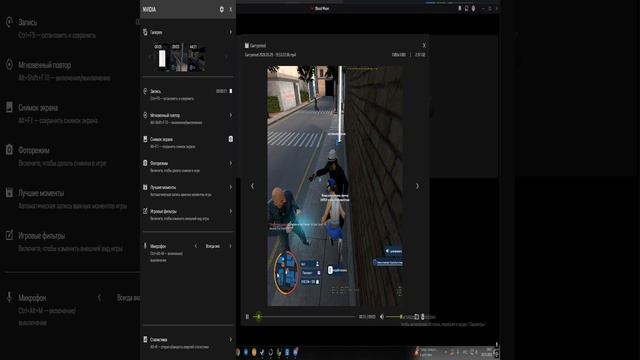The width and height of the screenshot is (640, 360).
Task: Select the Статистика row label
Action: 158,340
